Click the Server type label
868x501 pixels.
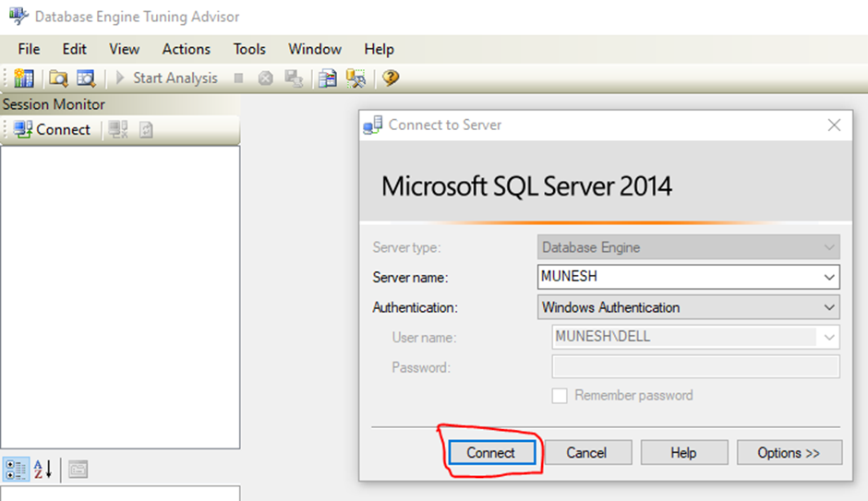[407, 248]
